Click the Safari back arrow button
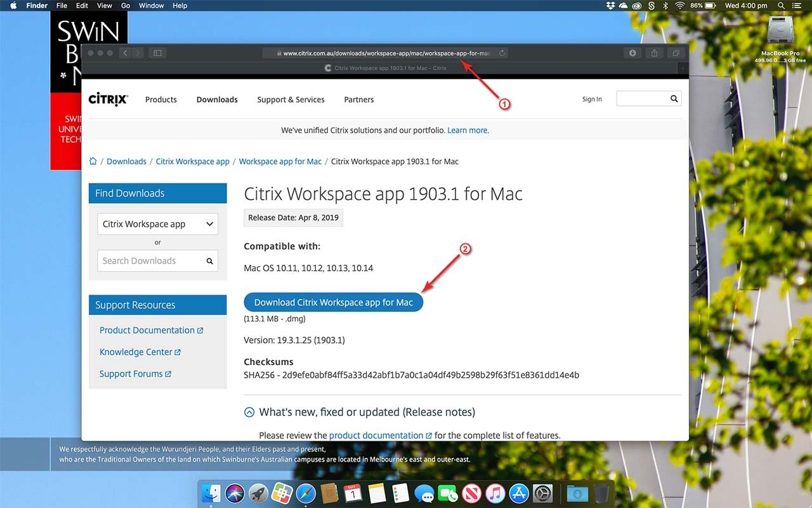This screenshot has width=812, height=508. coord(125,53)
